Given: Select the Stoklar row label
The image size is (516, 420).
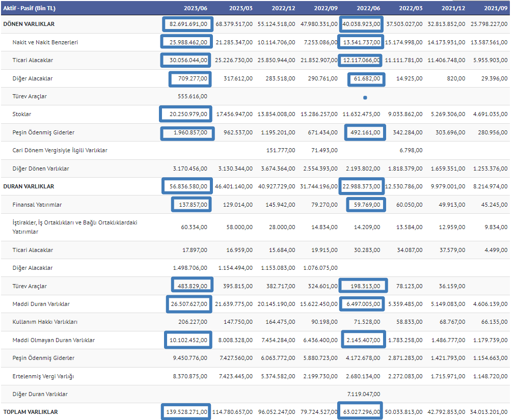Looking at the screenshot, I should click(22, 115).
